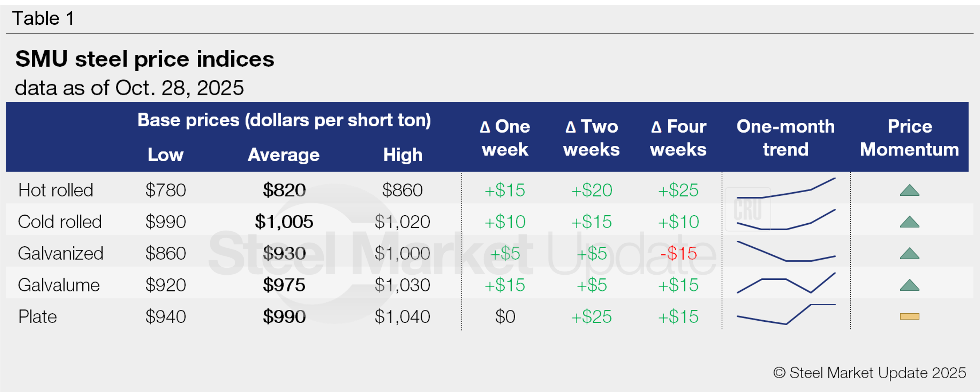Click the Average column header
This screenshot has height=392, width=980.
tap(284, 155)
